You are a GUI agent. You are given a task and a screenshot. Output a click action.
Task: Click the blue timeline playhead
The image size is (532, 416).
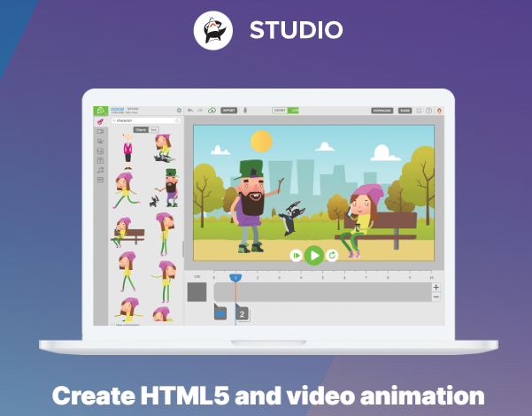[235, 278]
